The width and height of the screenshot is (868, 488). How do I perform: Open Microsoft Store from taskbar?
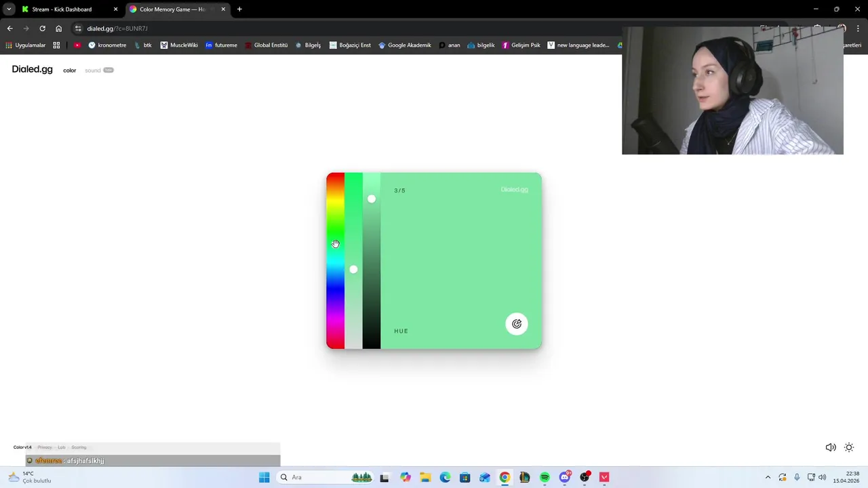click(x=465, y=477)
